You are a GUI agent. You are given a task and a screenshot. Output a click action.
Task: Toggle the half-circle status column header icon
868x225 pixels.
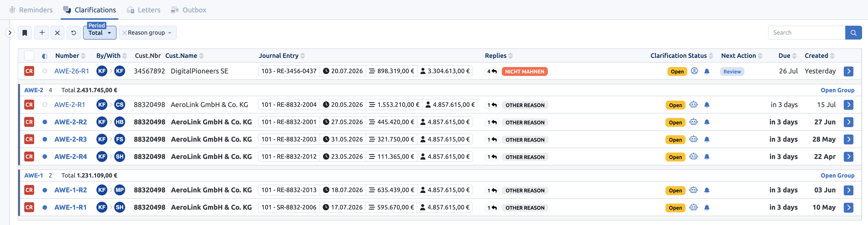pyautogui.click(x=45, y=56)
